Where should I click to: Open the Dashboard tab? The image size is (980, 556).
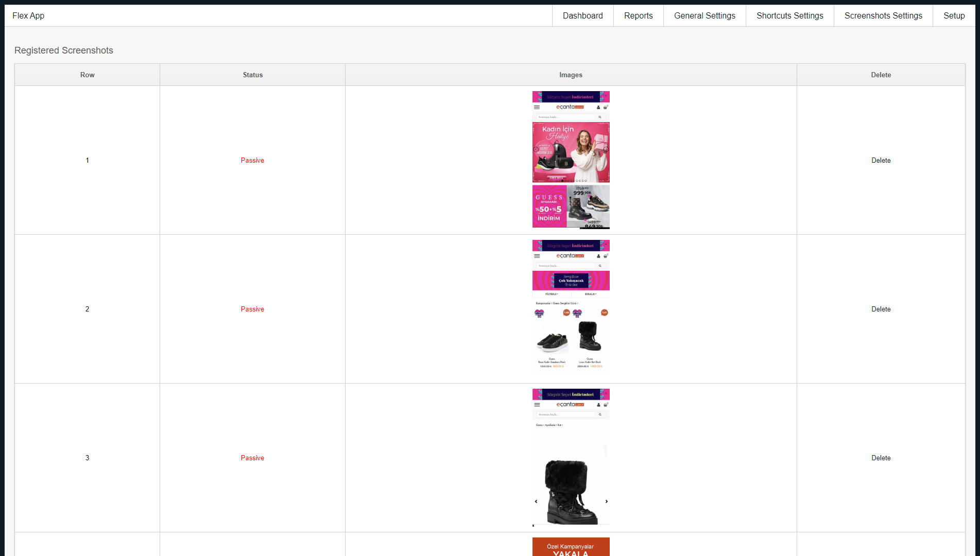582,15
